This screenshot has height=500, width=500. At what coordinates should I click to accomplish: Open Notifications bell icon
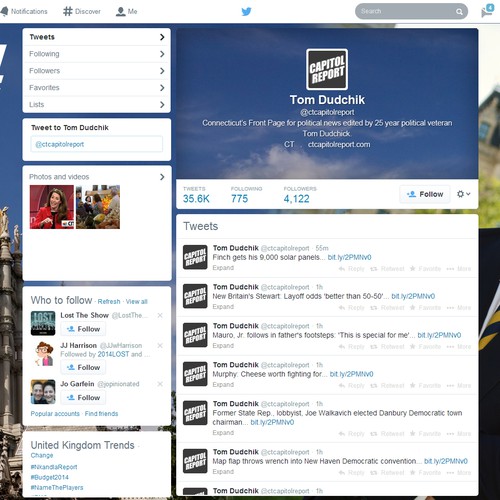click(x=4, y=11)
